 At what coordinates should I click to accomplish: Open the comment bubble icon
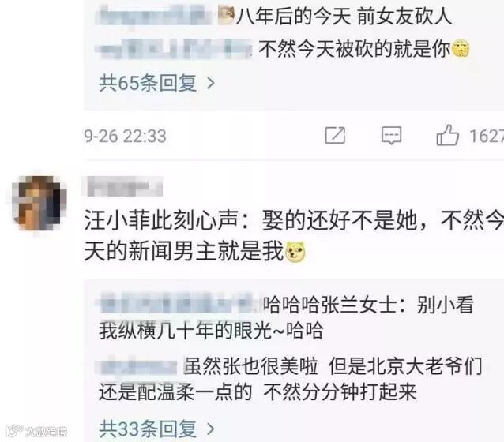click(x=391, y=135)
